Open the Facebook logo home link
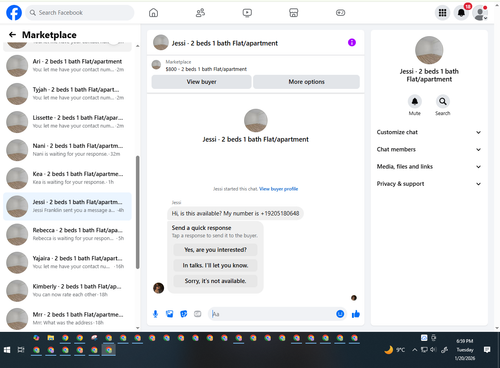 coord(14,13)
